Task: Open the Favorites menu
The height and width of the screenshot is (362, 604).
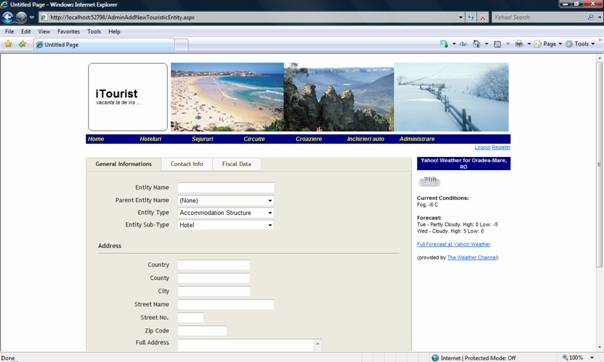Action: pos(69,32)
